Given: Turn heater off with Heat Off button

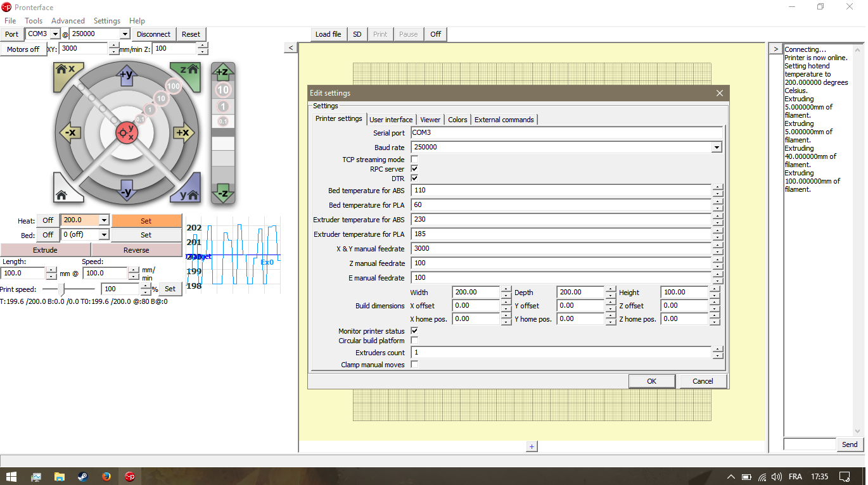Looking at the screenshot, I should tap(48, 220).
